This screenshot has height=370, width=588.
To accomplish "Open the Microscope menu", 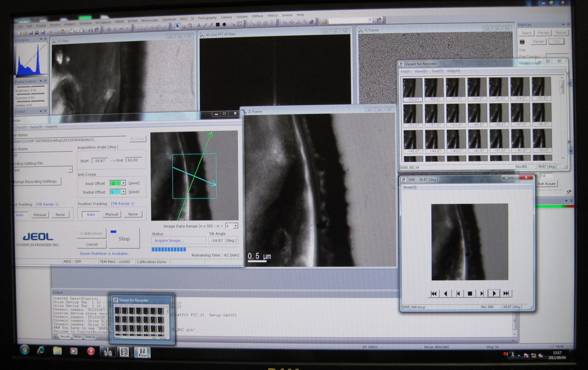I will [x=149, y=20].
